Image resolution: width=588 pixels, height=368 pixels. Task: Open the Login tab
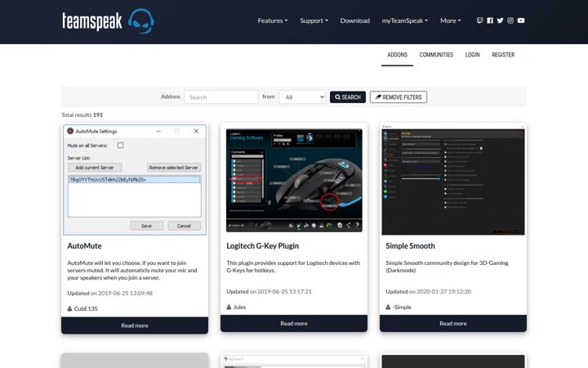472,55
